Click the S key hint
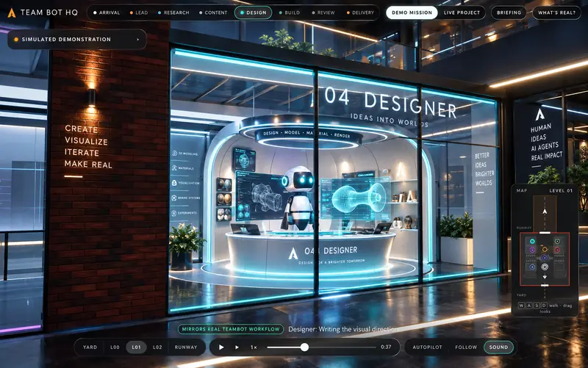This screenshot has width=588, height=368. coord(537,306)
